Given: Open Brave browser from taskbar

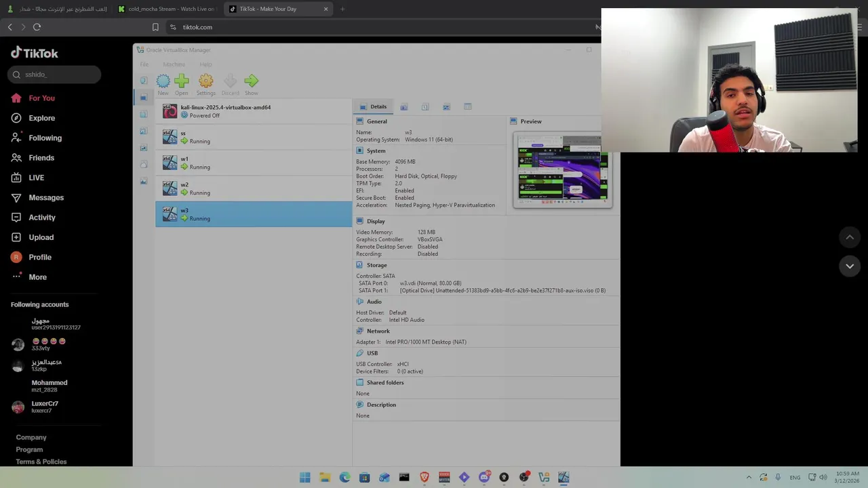Looking at the screenshot, I should point(425,478).
